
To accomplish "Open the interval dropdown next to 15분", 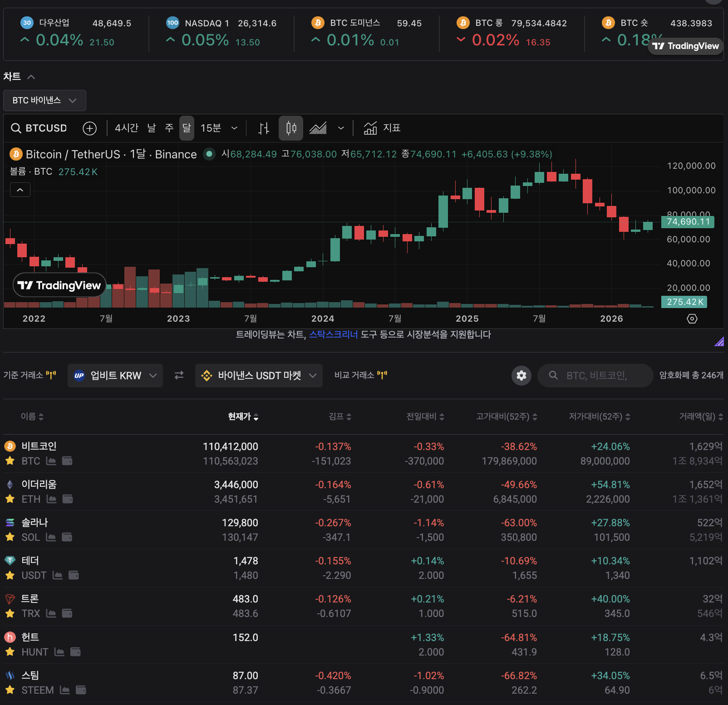I will click(x=234, y=128).
